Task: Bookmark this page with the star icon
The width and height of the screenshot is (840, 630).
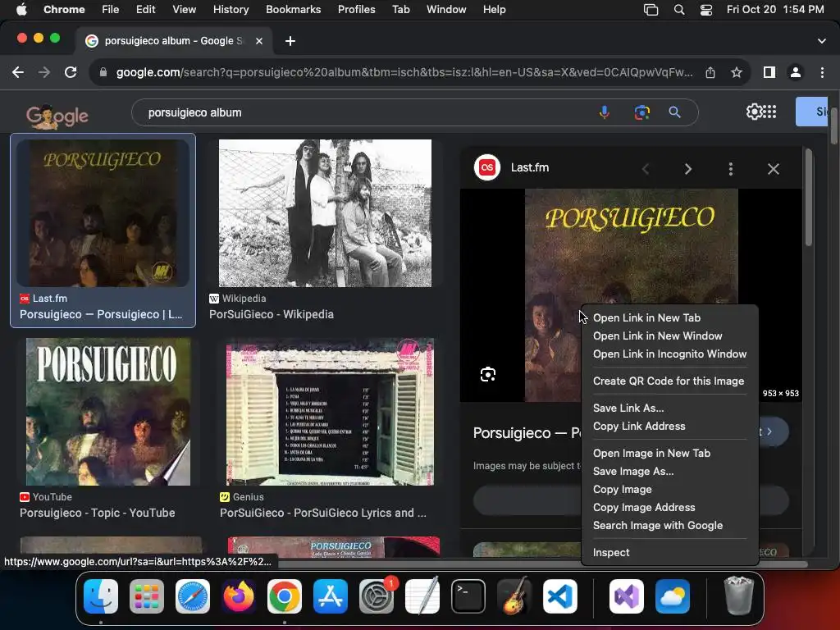Action: (x=737, y=72)
